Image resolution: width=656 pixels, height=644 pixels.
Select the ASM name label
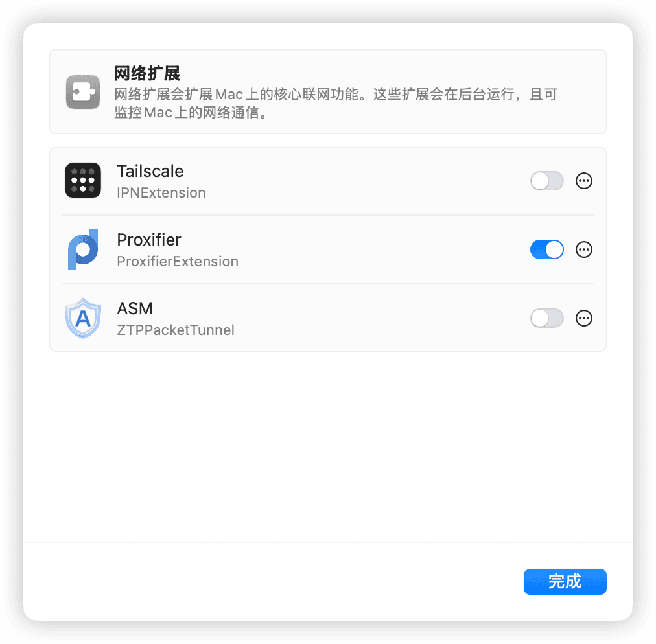[x=135, y=308]
